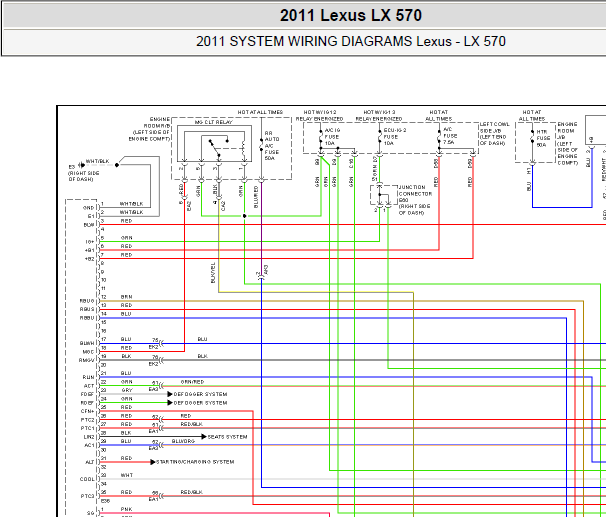The height and width of the screenshot is (517, 606).
Task: Click the MG CLT RELAY label
Action: click(x=214, y=122)
